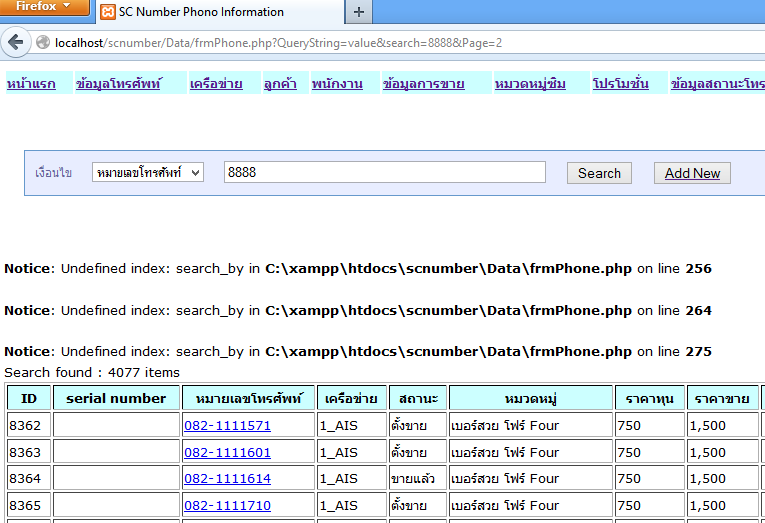This screenshot has height=523, width=765.
Task: Click the ราคาขาย column header
Action: point(723,399)
